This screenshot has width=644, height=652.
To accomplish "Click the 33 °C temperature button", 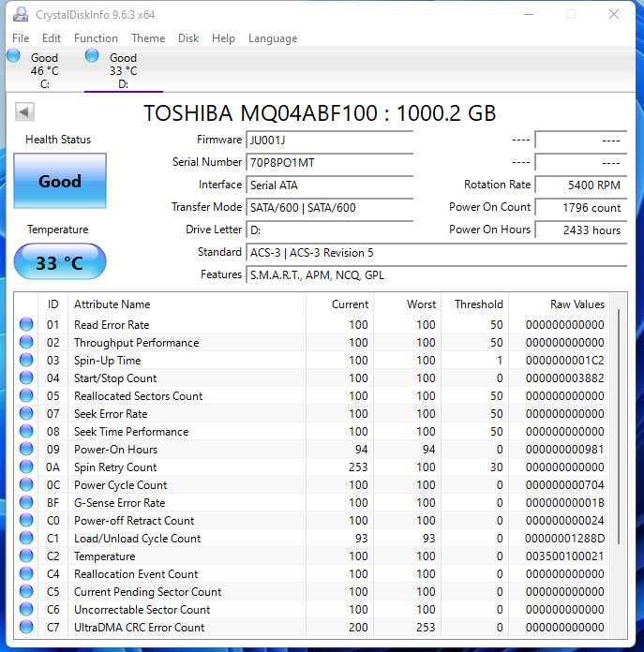I will pyautogui.click(x=60, y=262).
